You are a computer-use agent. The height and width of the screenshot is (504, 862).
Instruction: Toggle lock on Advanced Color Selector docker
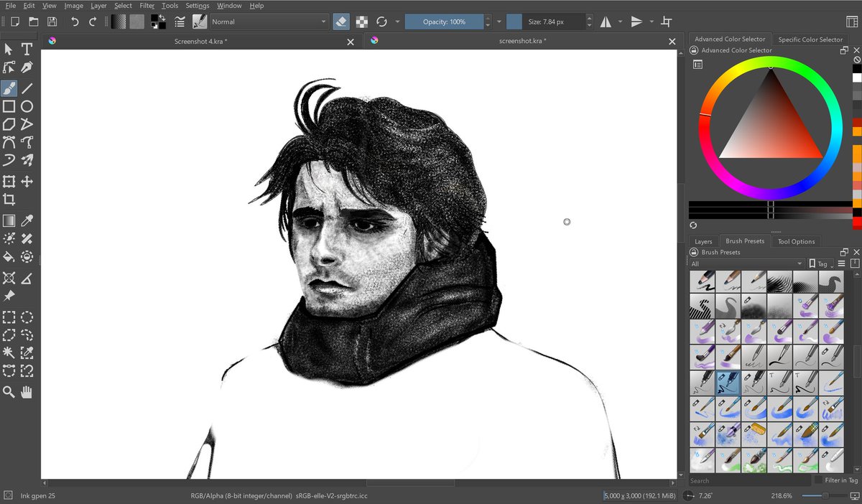coord(694,50)
